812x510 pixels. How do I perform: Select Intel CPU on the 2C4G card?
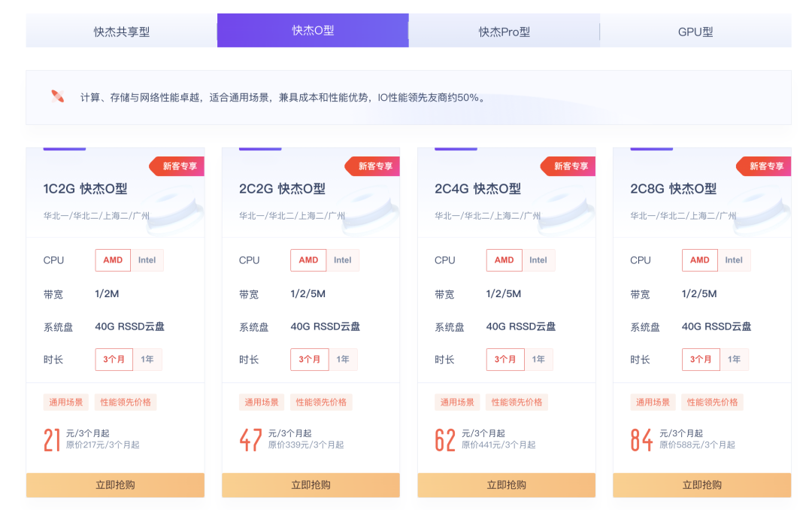click(538, 260)
